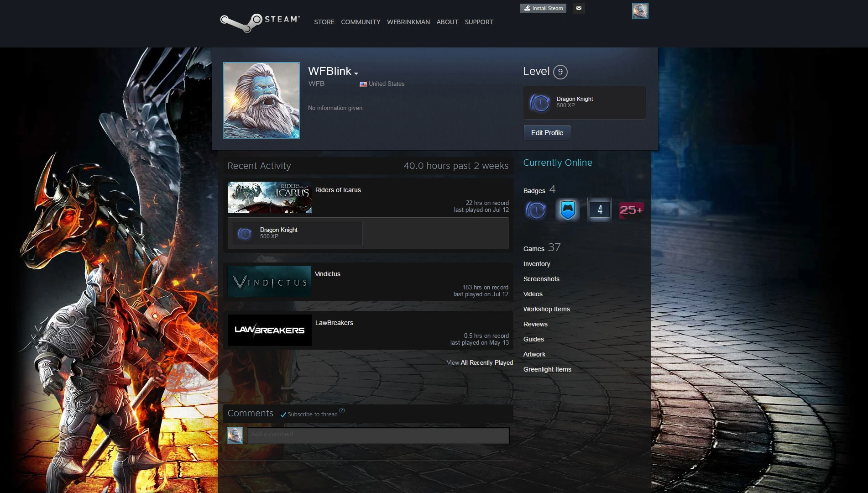Click the Add a comment input field
The width and height of the screenshot is (868, 493).
[378, 435]
